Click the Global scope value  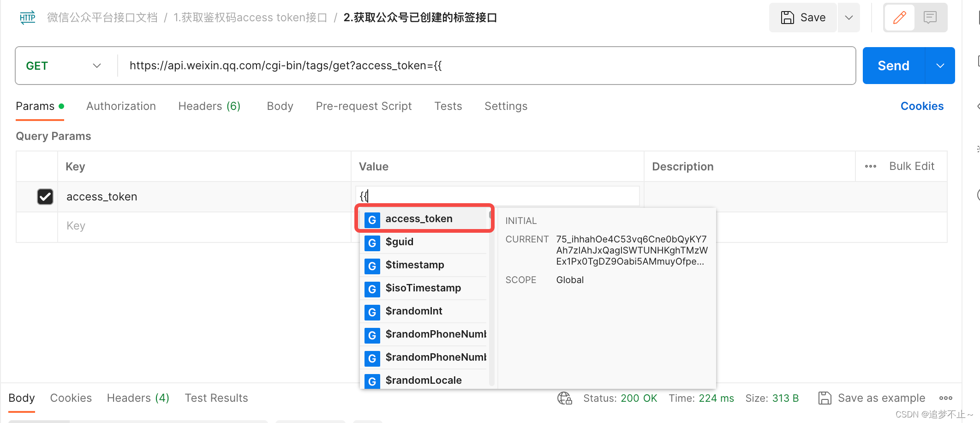pyautogui.click(x=570, y=280)
